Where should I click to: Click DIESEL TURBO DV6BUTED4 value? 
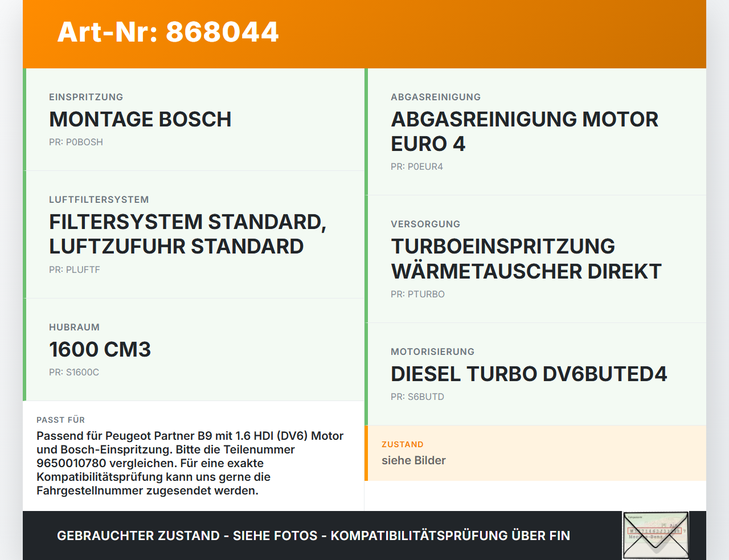click(x=529, y=374)
